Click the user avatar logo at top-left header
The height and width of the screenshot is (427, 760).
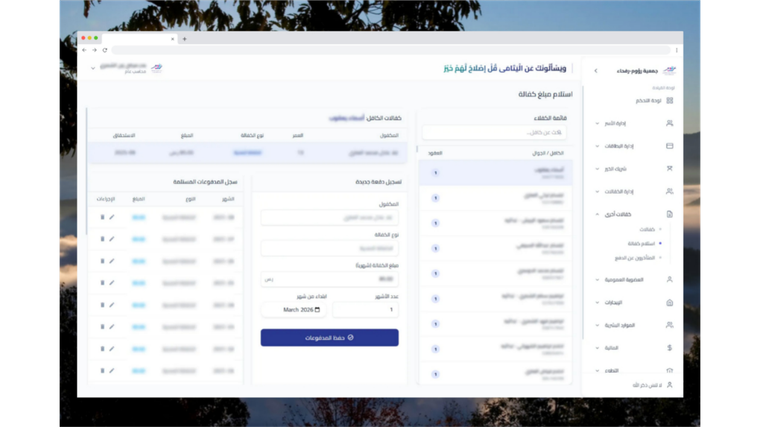pos(157,68)
